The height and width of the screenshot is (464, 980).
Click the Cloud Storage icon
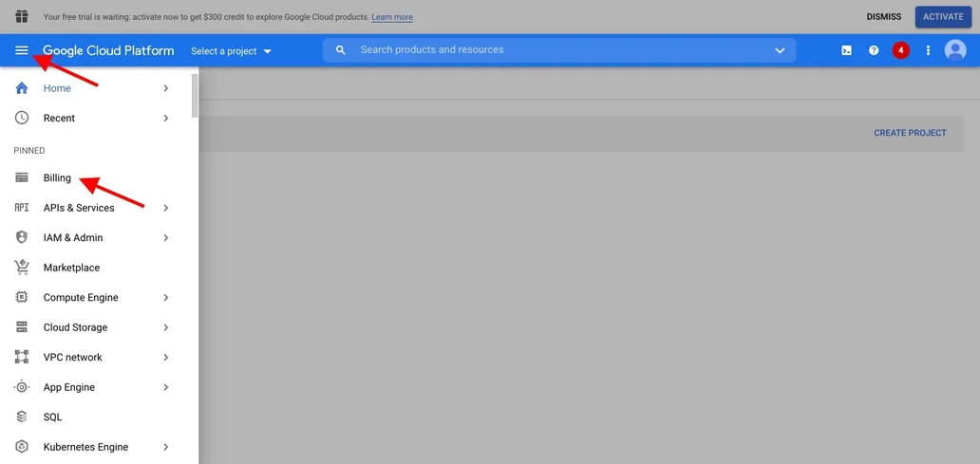(22, 327)
